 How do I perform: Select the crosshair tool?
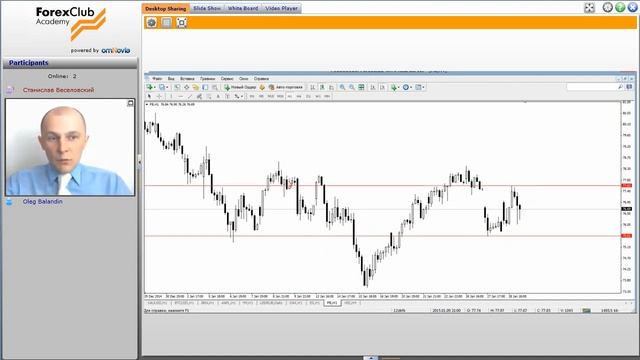(159, 96)
